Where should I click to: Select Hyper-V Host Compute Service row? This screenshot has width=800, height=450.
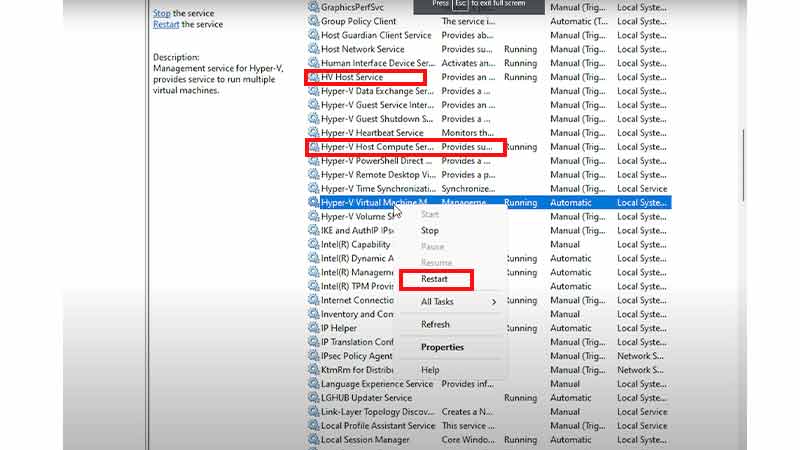489,146
